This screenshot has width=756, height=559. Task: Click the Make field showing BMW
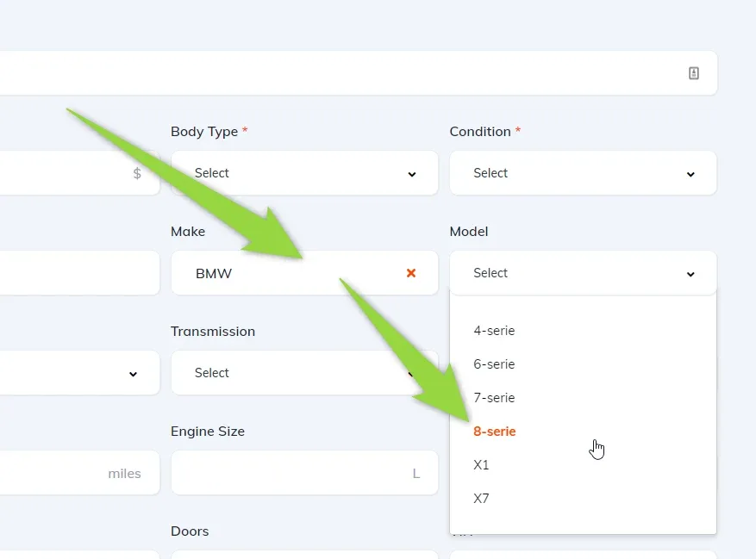tap(304, 273)
